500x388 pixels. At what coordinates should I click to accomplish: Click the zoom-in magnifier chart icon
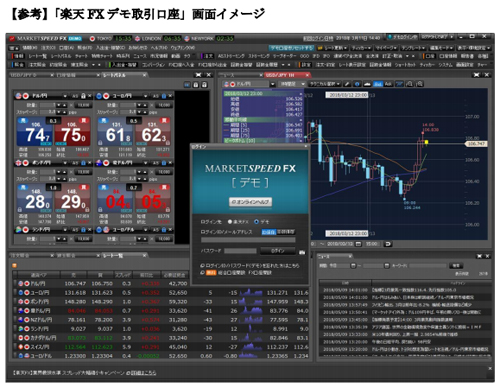tap(410, 84)
